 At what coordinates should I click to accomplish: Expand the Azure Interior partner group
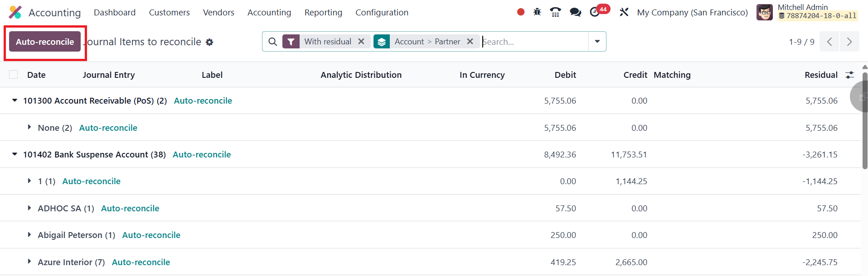pyautogui.click(x=29, y=262)
